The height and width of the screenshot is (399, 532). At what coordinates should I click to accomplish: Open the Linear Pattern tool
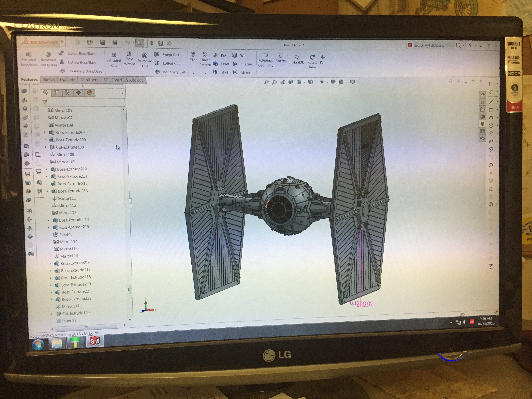point(205,59)
